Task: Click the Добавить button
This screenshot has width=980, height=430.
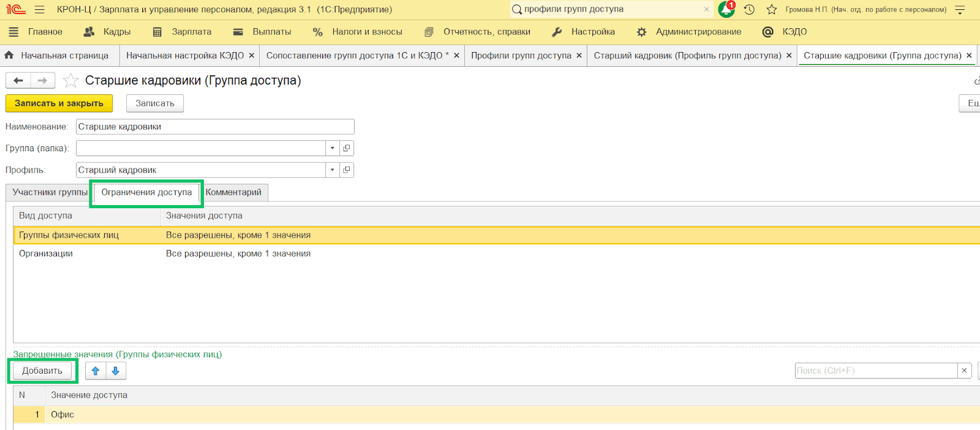Action: coord(42,371)
